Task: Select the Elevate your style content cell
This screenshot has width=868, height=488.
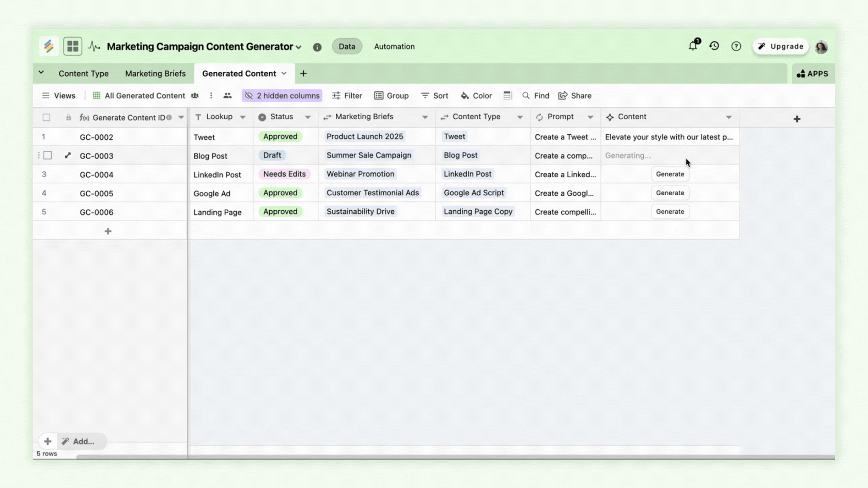Action: click(x=670, y=137)
